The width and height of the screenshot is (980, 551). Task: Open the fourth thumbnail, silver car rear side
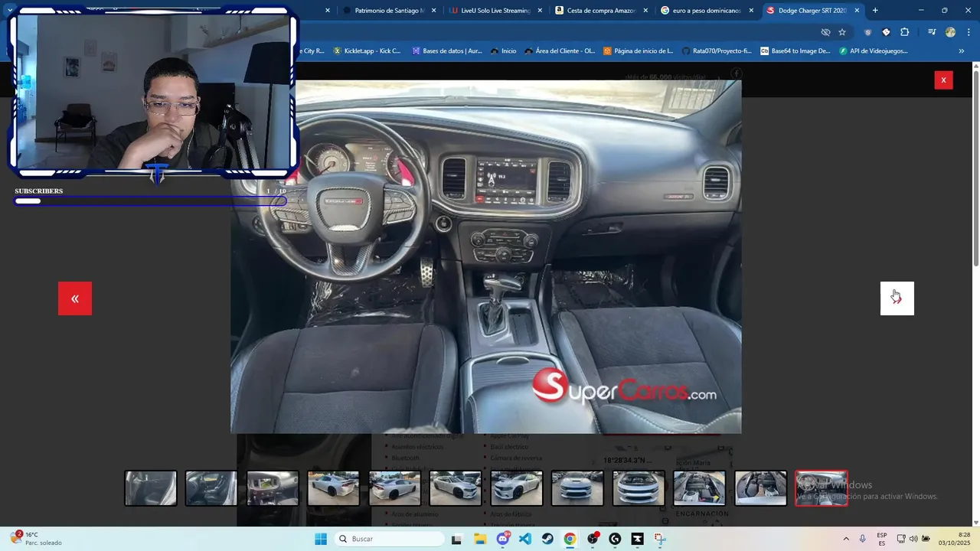pos(334,488)
